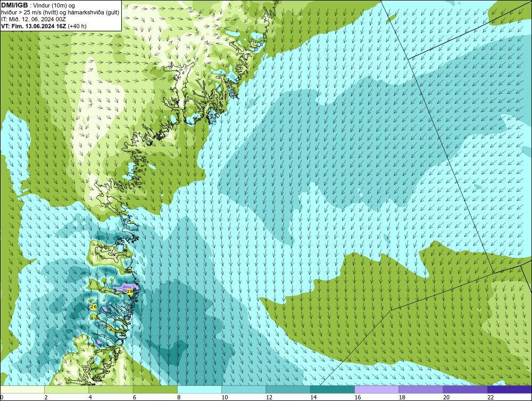Click the legend scale value '22'
The height and width of the screenshot is (401, 532).
coord(491,397)
